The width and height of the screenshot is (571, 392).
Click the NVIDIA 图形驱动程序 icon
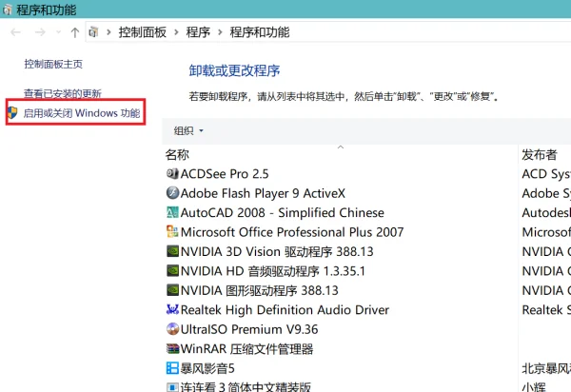(172, 290)
